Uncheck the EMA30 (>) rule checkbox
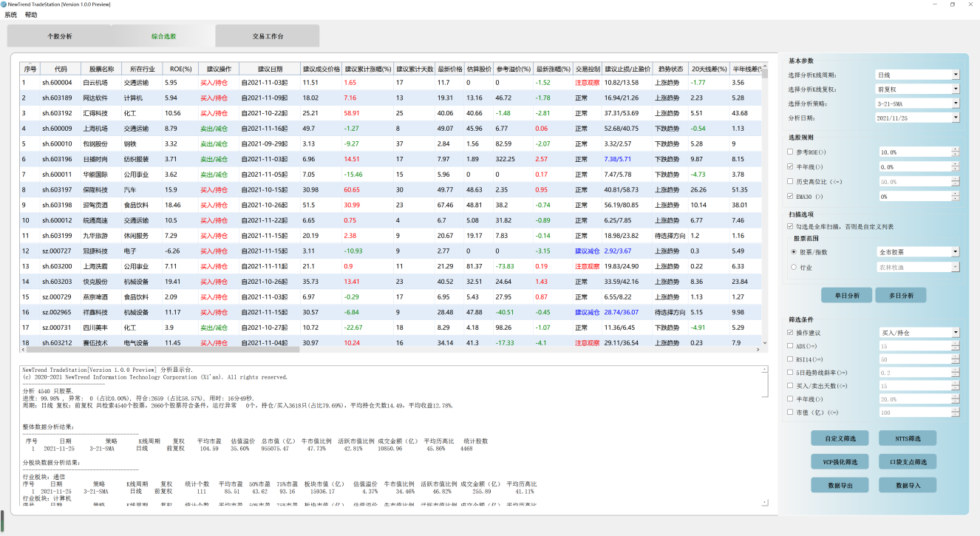980x536 pixels. point(791,197)
